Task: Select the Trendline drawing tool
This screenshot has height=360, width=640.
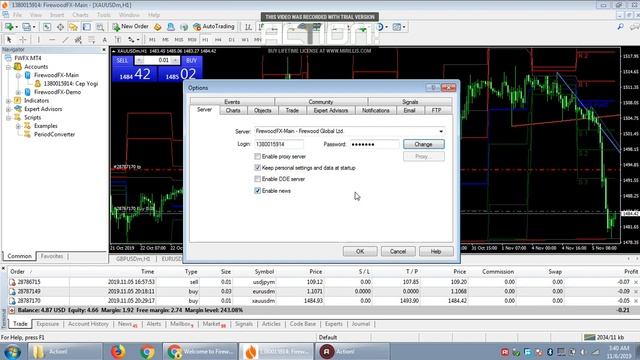Action: [65, 40]
